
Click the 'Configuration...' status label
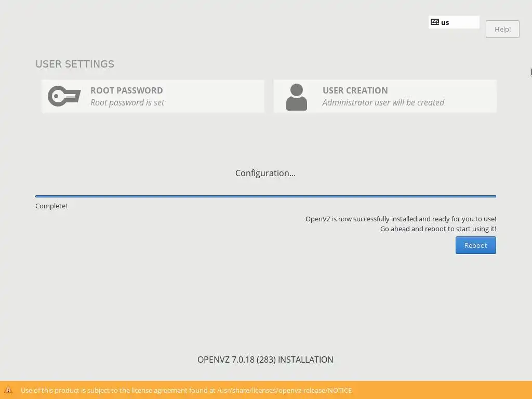pos(265,173)
